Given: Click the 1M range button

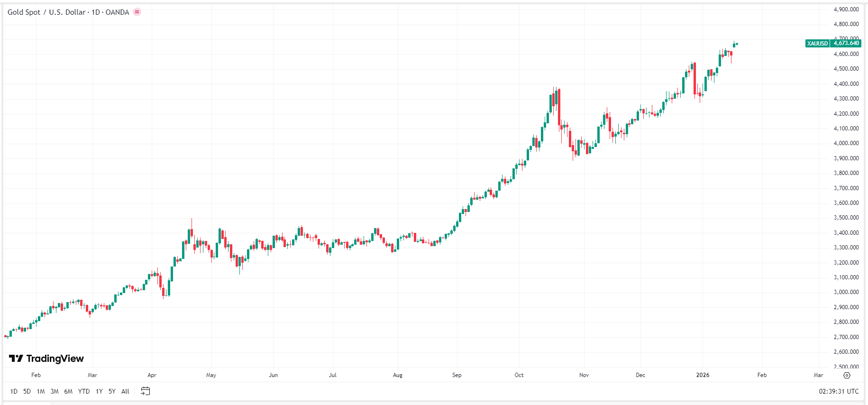Looking at the screenshot, I should [40, 391].
